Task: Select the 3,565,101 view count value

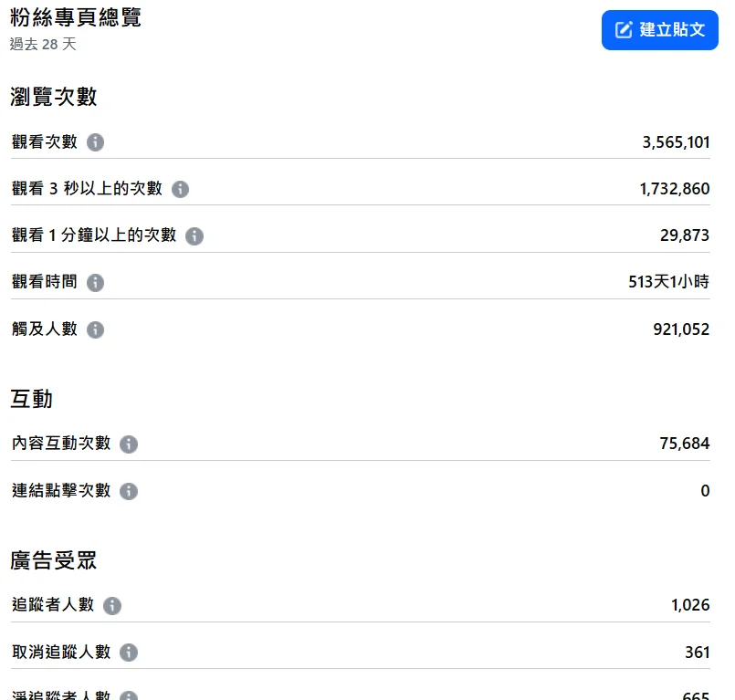Action: [x=676, y=142]
